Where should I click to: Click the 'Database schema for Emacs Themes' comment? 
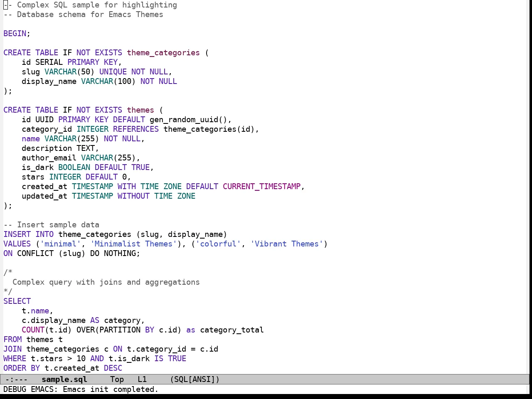83,15
